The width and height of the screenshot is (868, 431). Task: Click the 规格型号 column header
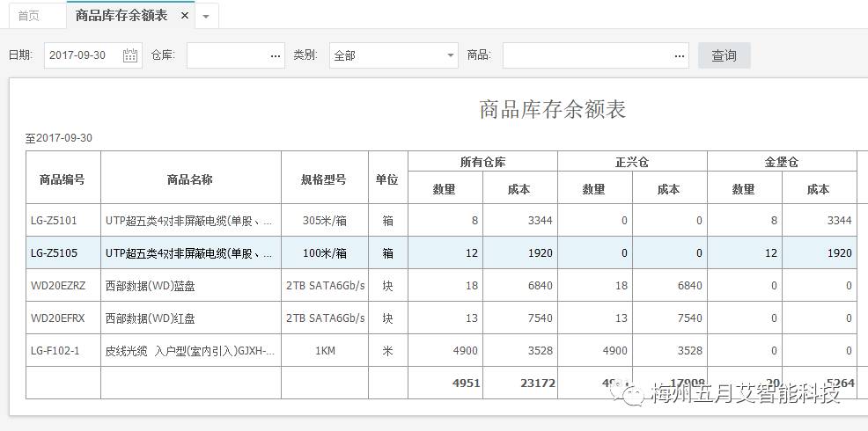pyautogui.click(x=324, y=179)
